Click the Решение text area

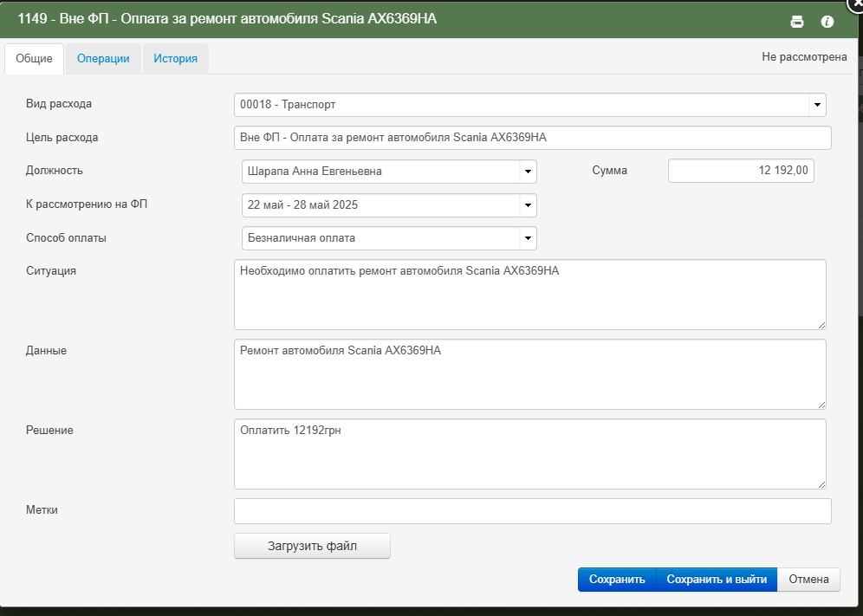coord(530,454)
